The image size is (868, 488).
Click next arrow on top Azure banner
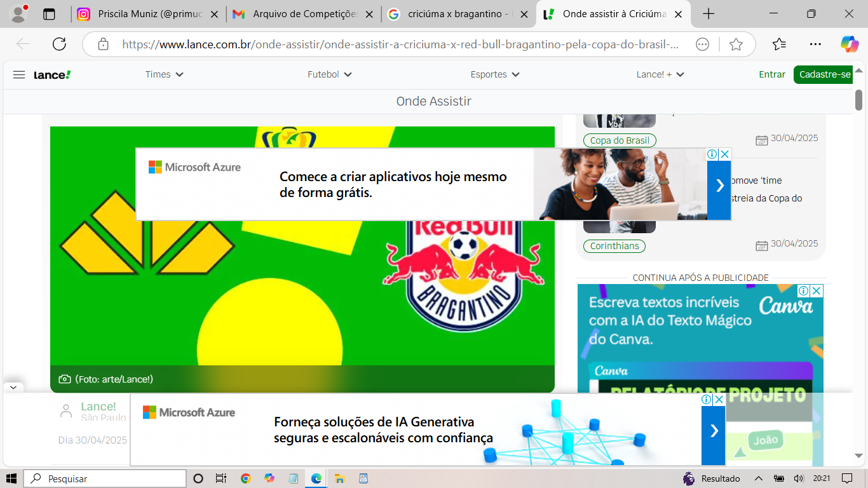[x=719, y=185]
